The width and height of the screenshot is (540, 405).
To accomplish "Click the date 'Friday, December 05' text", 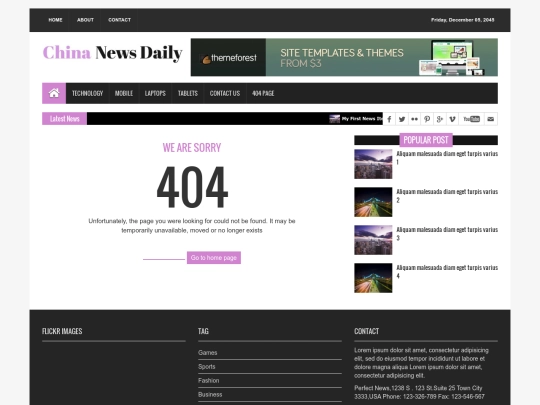I will tap(463, 20).
